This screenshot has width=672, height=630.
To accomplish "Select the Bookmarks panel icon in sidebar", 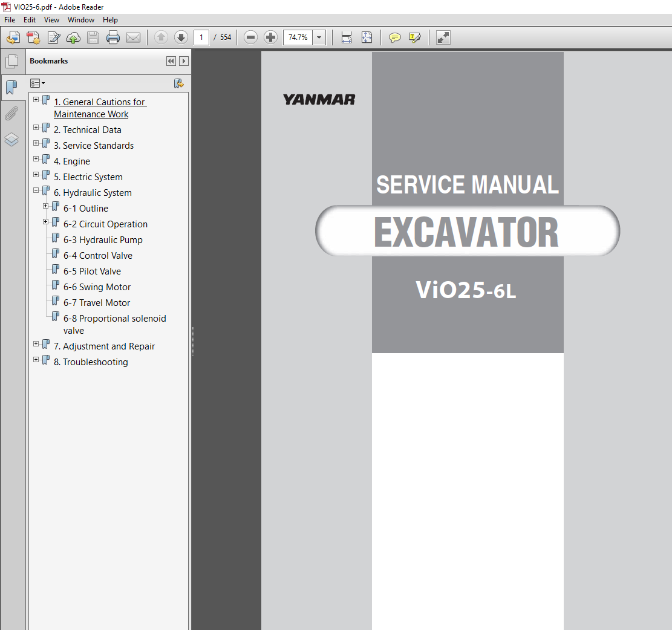I will click(11, 88).
